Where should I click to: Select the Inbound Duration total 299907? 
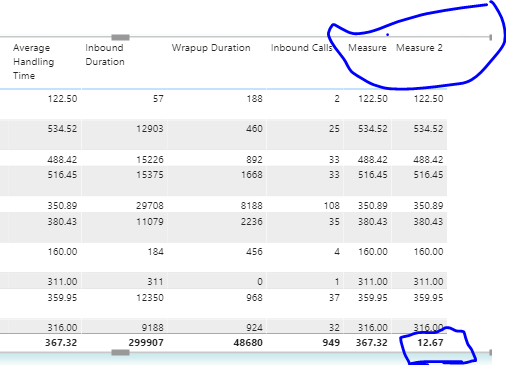(x=146, y=343)
